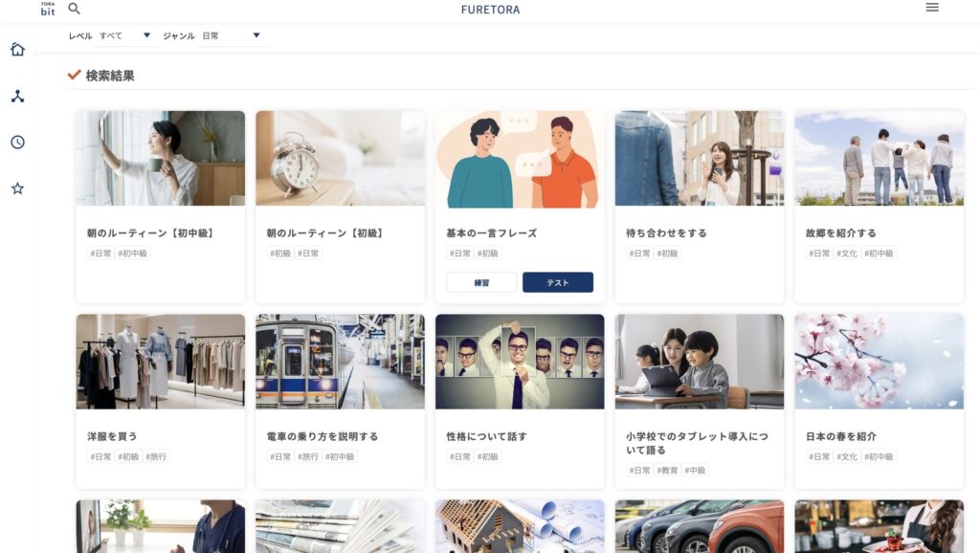
Task: Click #旅行 tag on 電車の乗り方 card
Action: (308, 456)
